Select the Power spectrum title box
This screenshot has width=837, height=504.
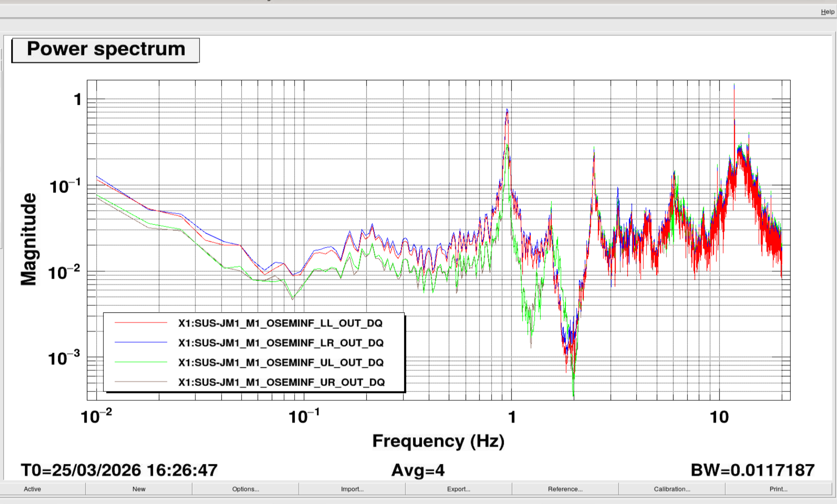click(x=105, y=50)
